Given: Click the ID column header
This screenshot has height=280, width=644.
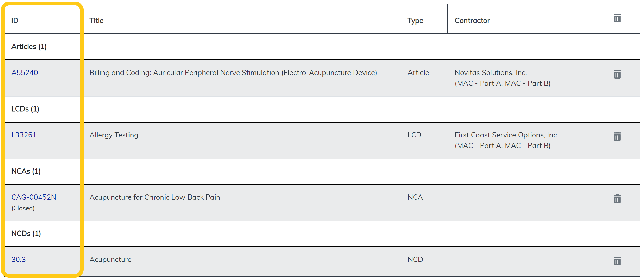Looking at the screenshot, I should coord(15,21).
